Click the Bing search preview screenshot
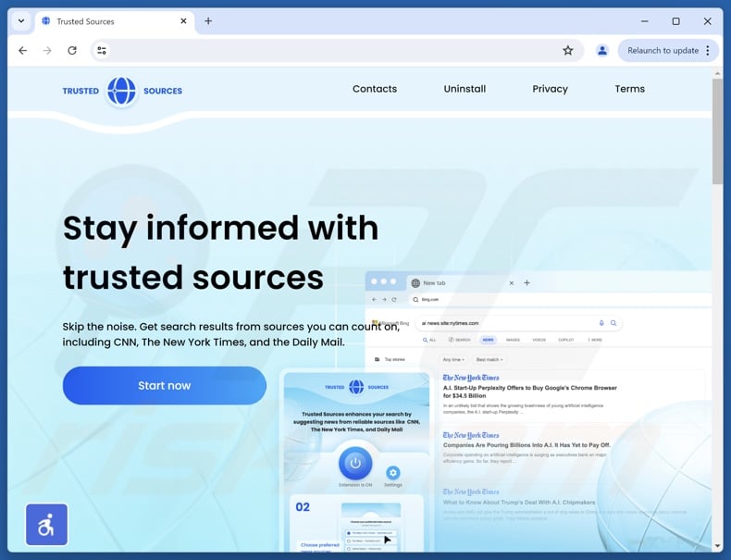 (x=539, y=413)
